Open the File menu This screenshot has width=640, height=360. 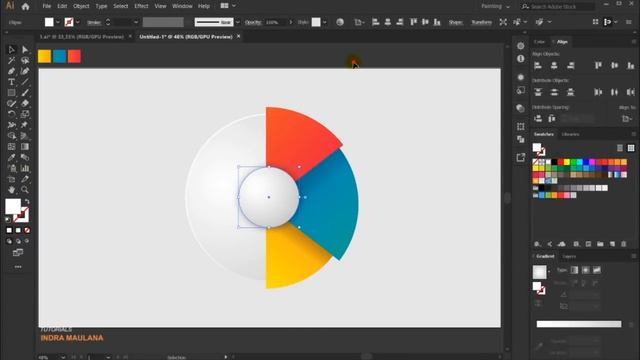[47, 6]
